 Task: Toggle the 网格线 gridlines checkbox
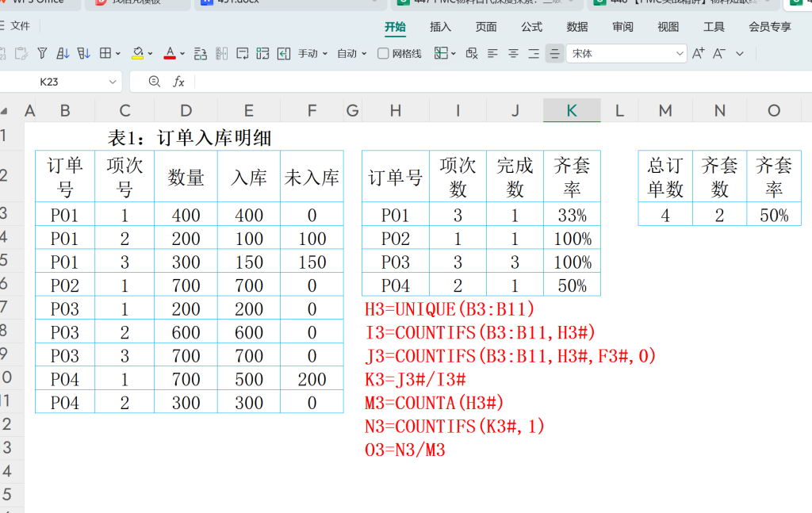(383, 53)
